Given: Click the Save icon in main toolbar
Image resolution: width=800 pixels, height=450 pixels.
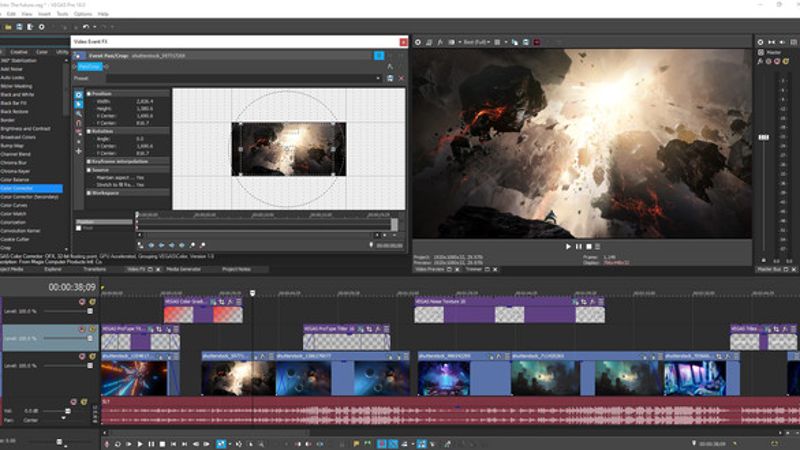Looking at the screenshot, I should click(19, 27).
